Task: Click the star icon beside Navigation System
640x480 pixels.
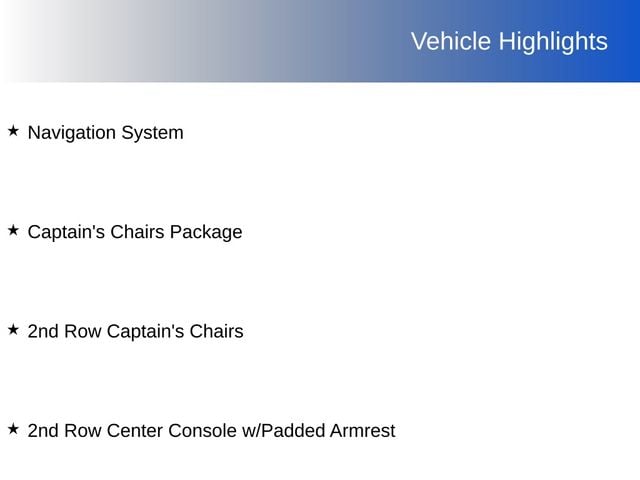Action: (13, 131)
